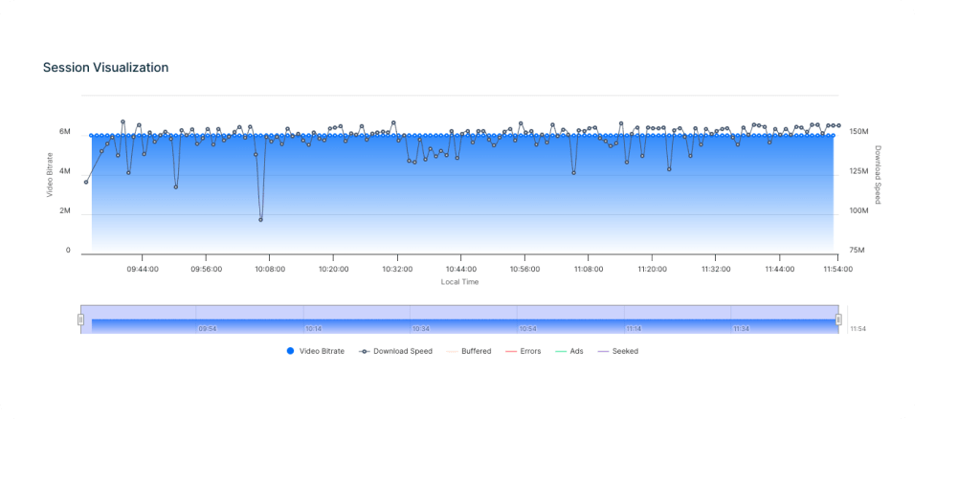Toggle the Ads legend entry
This screenshot has height=482, width=980.
tap(568, 352)
